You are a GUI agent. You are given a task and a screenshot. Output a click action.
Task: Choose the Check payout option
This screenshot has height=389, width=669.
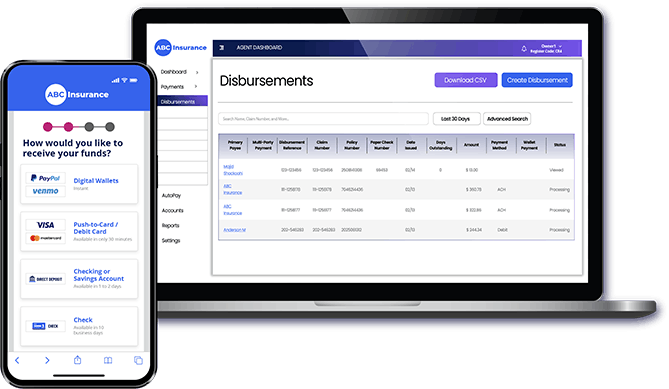point(79,326)
